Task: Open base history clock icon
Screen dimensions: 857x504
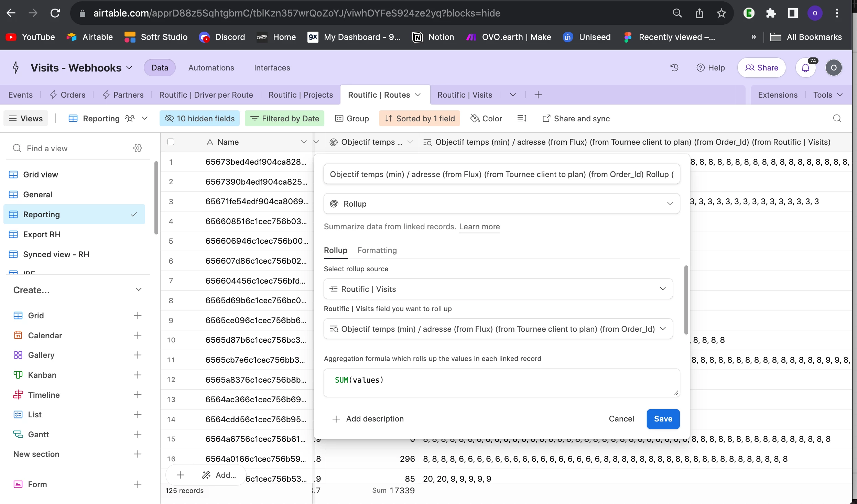Action: click(674, 68)
